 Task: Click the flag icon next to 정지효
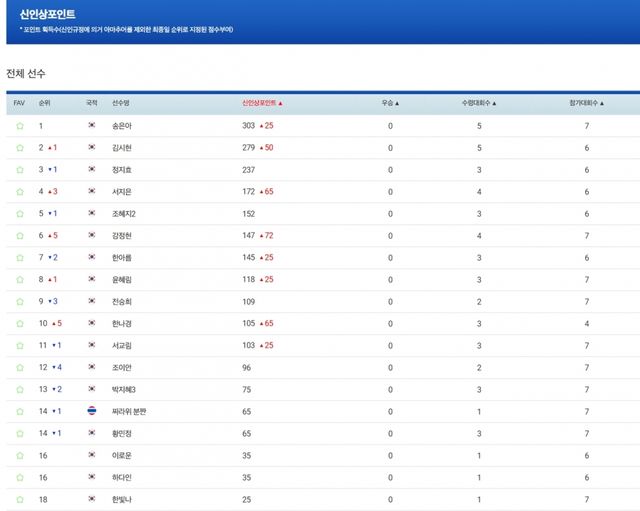[91, 170]
